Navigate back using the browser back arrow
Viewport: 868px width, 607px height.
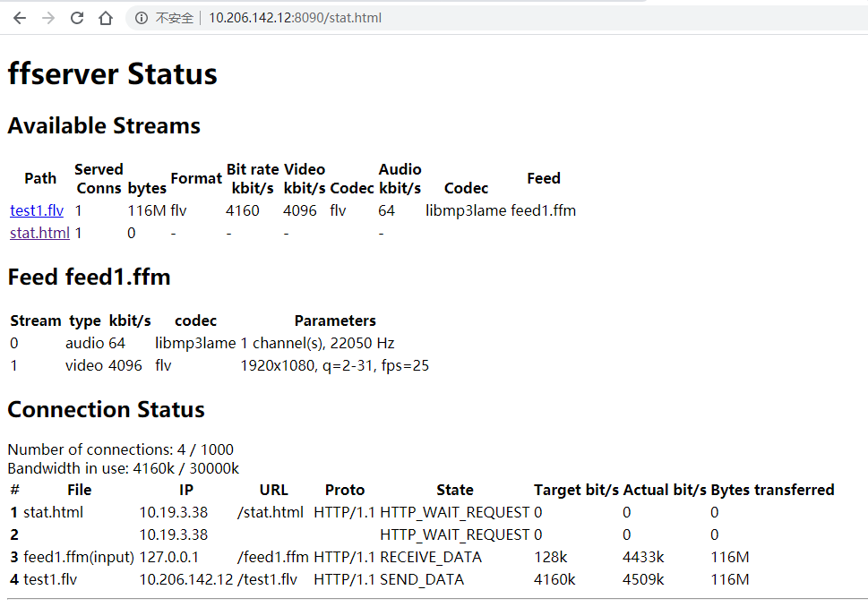coord(19,17)
